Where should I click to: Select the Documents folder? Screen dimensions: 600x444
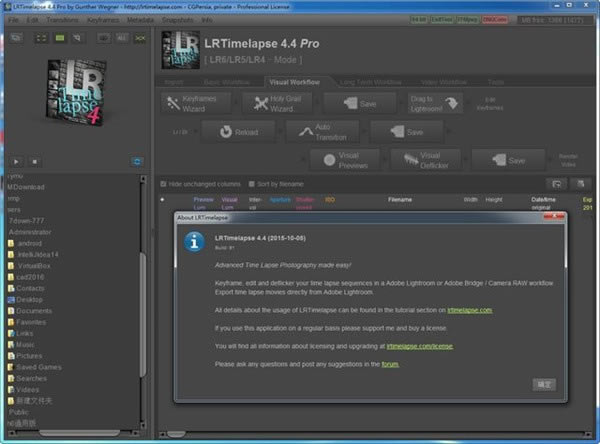click(x=30, y=311)
